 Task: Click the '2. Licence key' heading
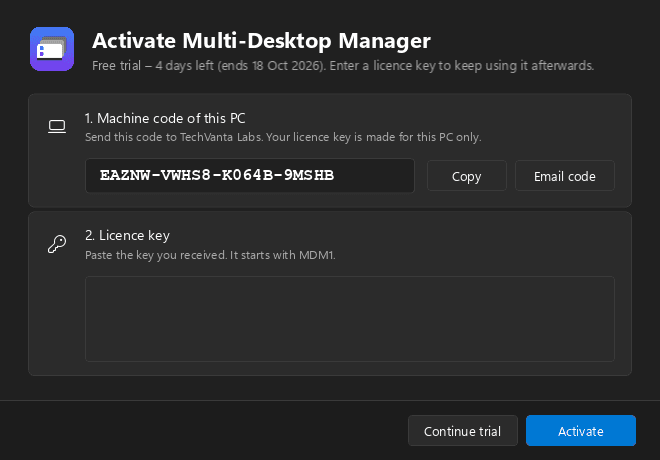pos(128,236)
